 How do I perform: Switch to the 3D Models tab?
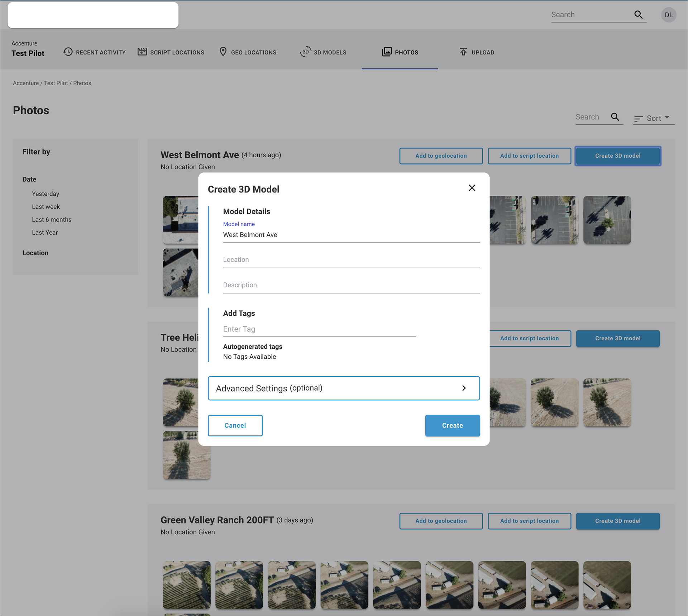(323, 52)
